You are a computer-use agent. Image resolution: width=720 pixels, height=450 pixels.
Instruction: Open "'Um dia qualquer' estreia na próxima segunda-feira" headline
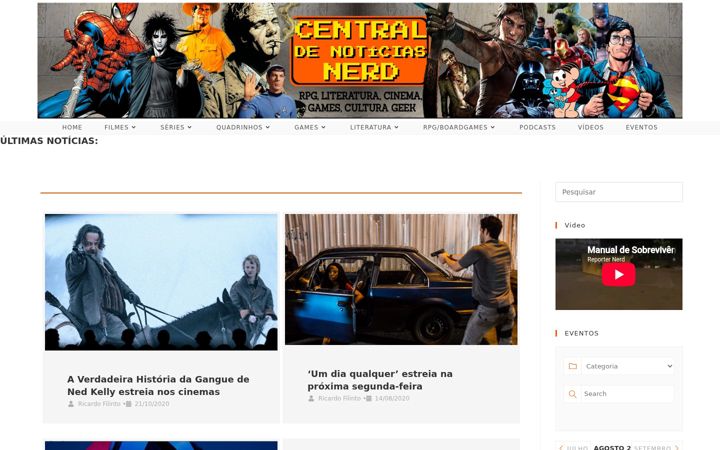tap(380, 380)
